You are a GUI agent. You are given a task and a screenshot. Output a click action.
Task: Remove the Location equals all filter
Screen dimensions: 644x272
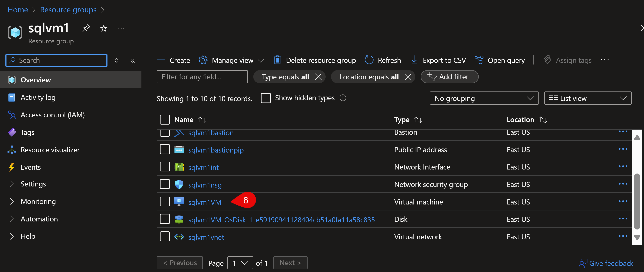(408, 77)
